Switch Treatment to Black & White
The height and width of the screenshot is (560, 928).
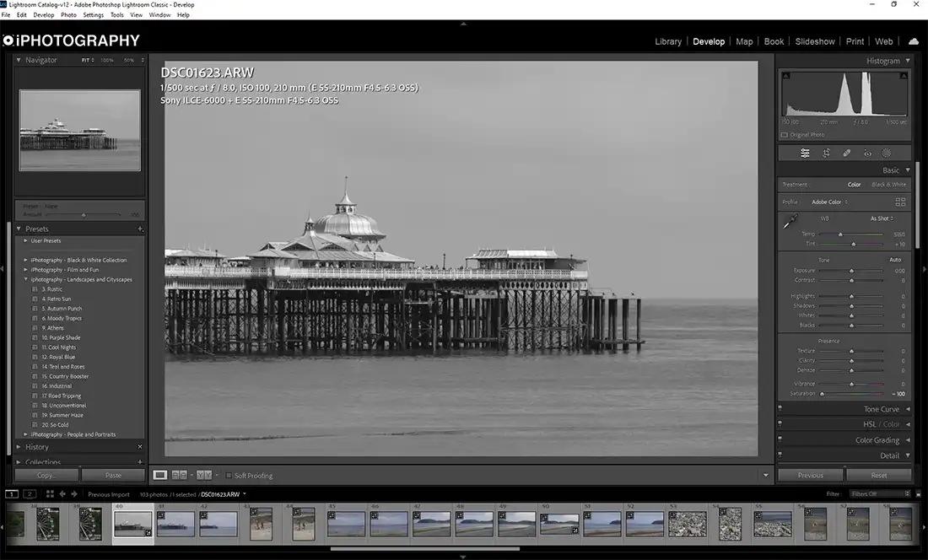[890, 184]
